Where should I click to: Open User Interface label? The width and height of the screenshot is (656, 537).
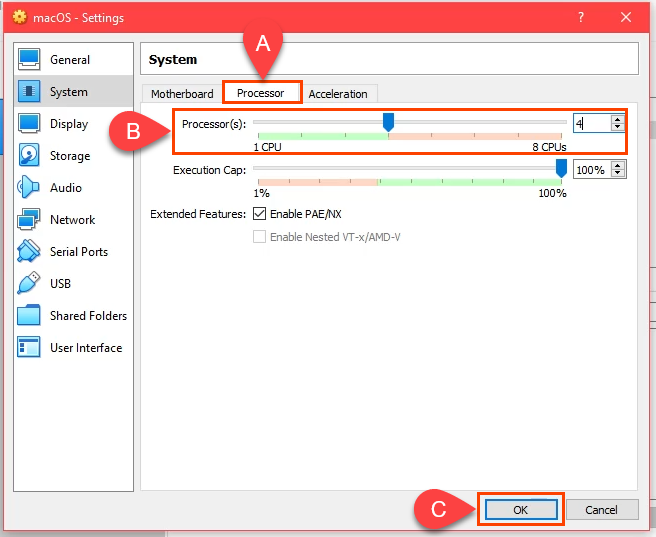point(86,348)
